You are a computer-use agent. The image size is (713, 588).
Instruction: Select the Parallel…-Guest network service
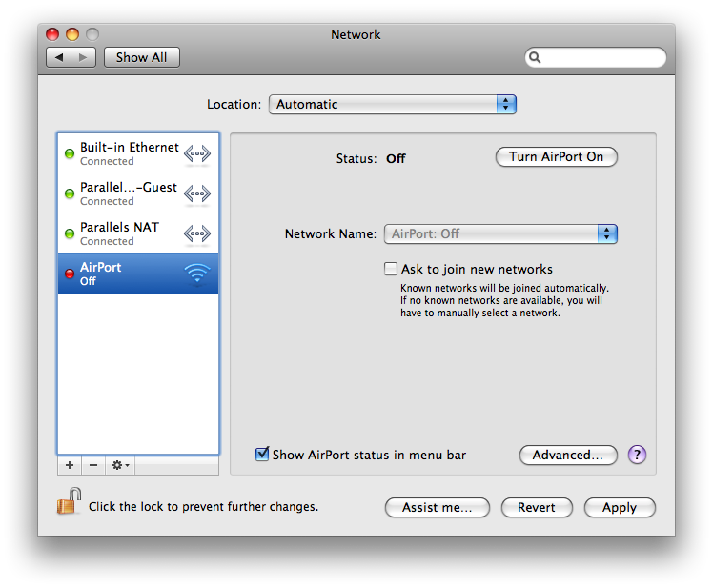tap(138, 193)
